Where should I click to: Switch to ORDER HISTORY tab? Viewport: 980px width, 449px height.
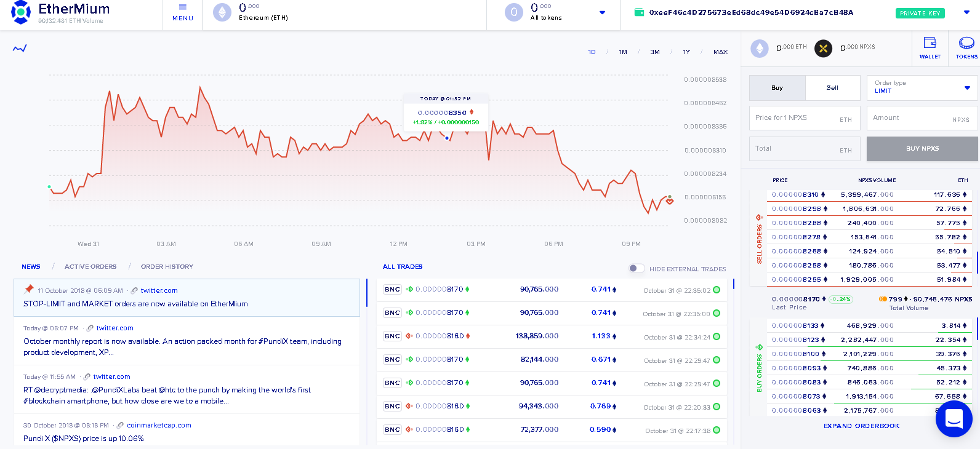tap(167, 266)
